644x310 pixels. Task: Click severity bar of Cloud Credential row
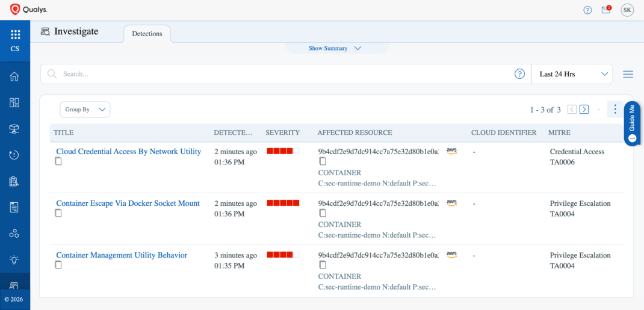(x=283, y=151)
